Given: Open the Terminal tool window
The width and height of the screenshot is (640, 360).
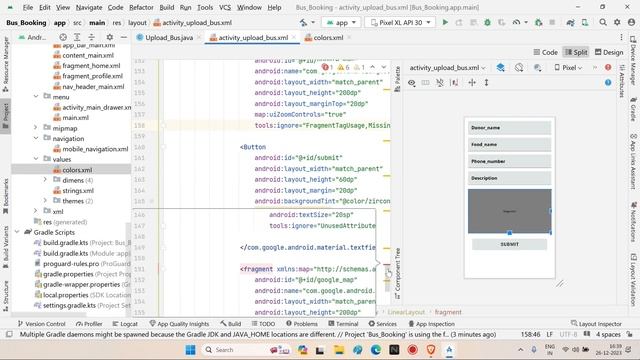Looking at the screenshot, I should [343, 324].
